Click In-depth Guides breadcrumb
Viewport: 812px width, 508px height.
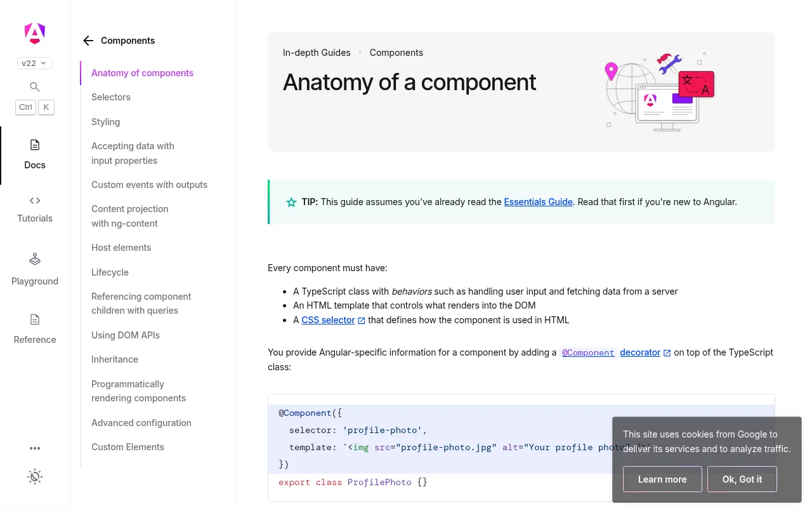pos(317,53)
